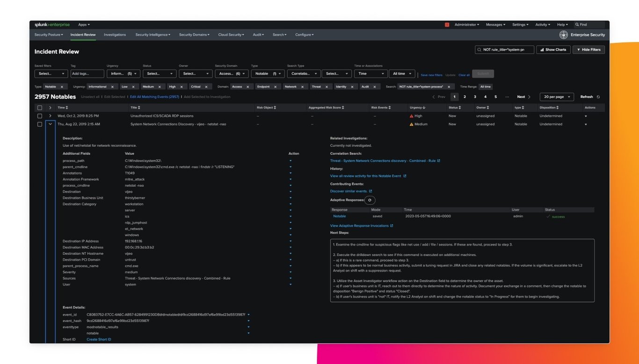The width and height of the screenshot is (639, 364).
Task: Select the checkbox for the Unauthorized ICS/SCADA RDP sessions notable
Action: tap(39, 116)
